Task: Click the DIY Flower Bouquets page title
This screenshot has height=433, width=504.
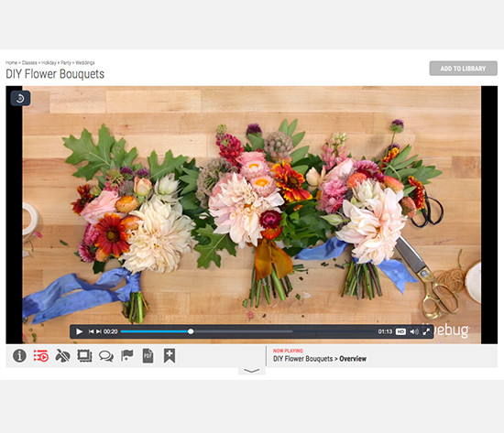Action: tap(55, 74)
